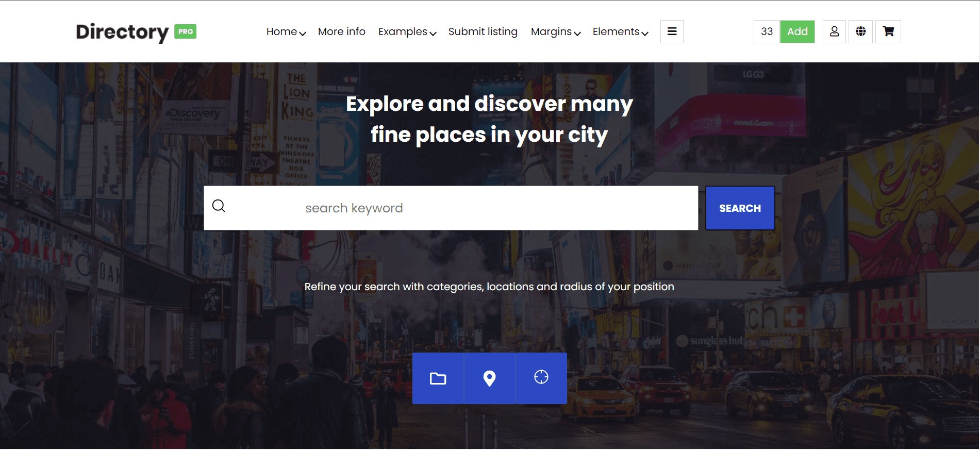Open the Submit listing menu item
Viewport: 980px width, 450px height.
pos(483,32)
